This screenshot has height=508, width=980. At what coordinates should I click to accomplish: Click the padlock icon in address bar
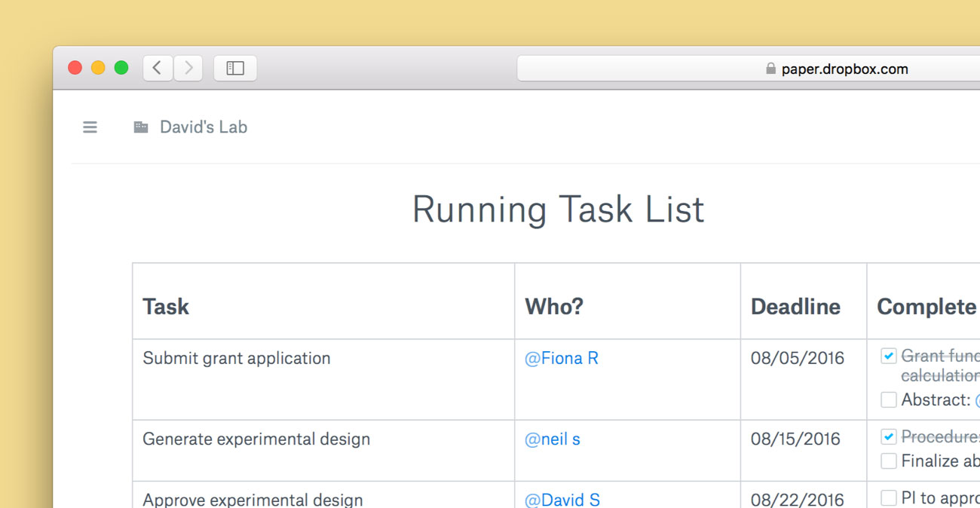(x=770, y=69)
